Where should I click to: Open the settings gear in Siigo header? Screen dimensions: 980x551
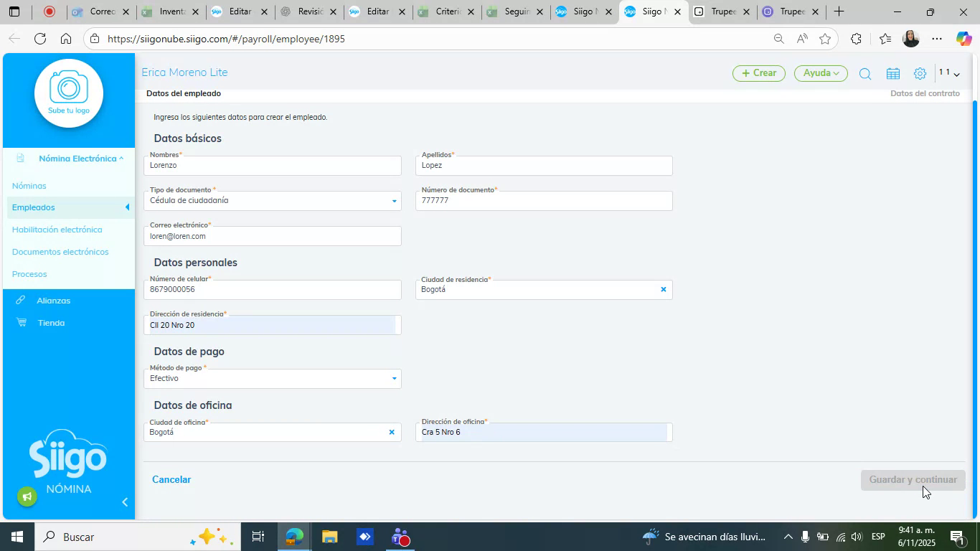click(920, 74)
